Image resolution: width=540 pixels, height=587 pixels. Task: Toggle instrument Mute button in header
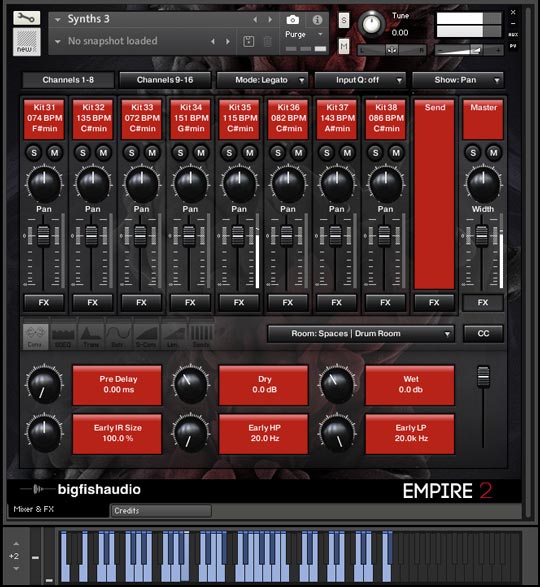pos(344,47)
